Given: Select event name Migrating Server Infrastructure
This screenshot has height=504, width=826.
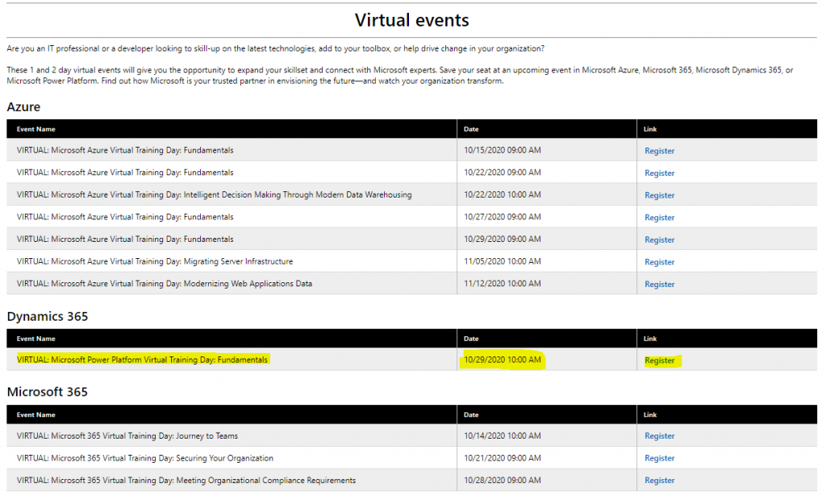Looking at the screenshot, I should 154,261.
